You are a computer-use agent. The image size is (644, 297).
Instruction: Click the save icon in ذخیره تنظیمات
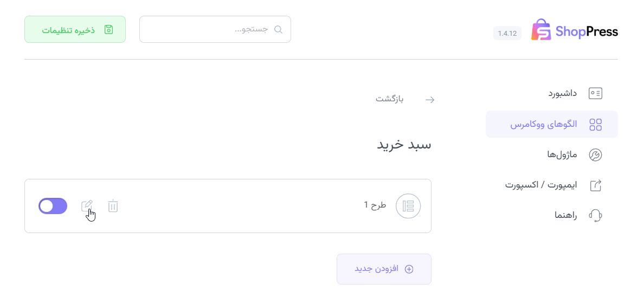point(108,29)
